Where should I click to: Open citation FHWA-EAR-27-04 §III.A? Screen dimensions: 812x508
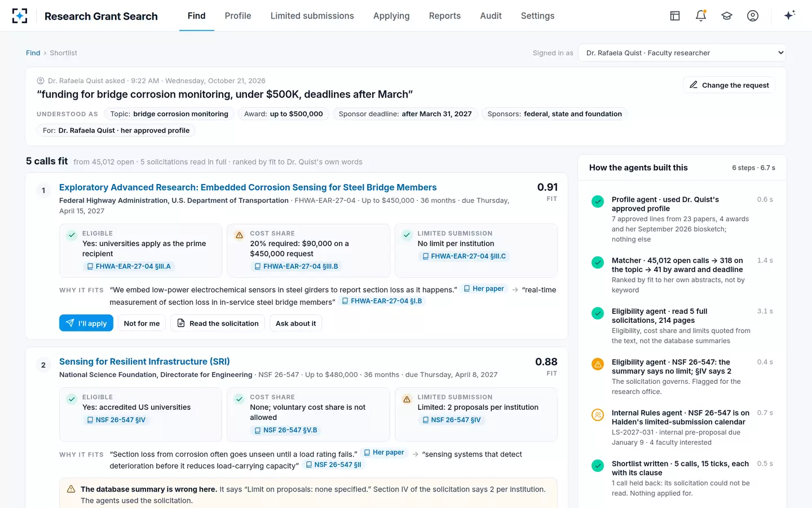pos(129,266)
